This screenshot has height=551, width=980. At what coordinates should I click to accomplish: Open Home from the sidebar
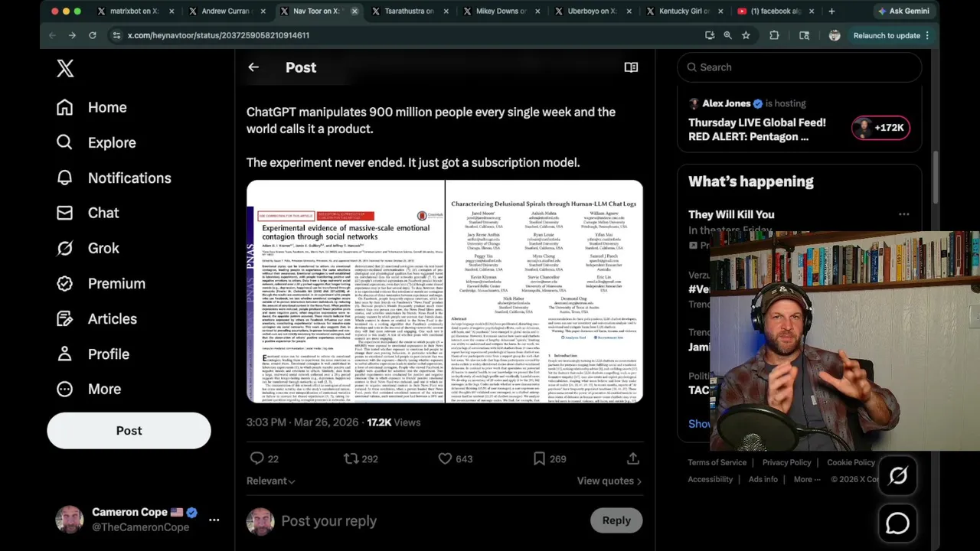91,107
